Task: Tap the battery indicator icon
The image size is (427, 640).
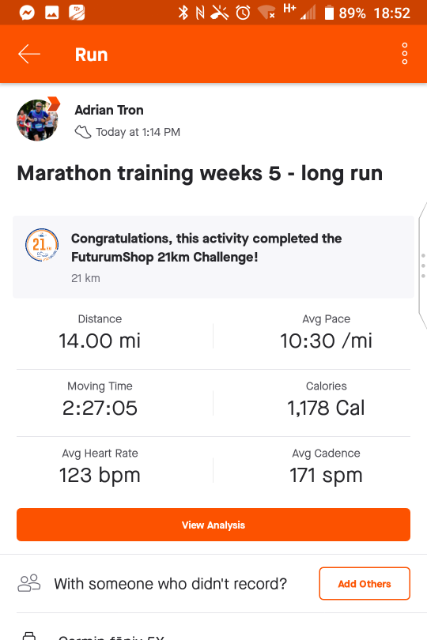Action: point(329,13)
